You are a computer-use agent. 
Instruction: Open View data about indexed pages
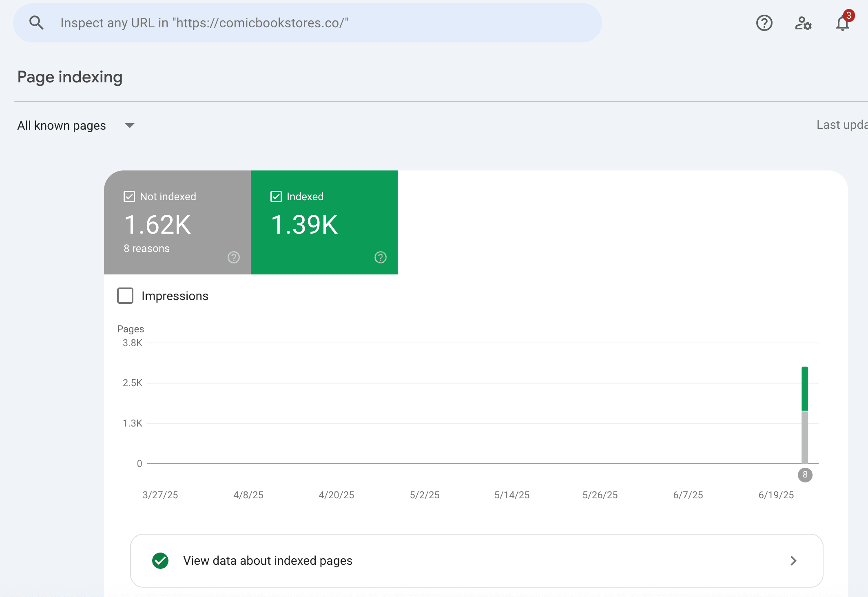268,561
